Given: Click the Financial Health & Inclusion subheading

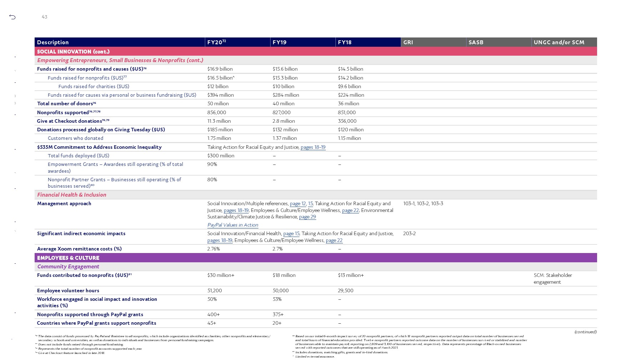Looking at the screenshot, I should (x=71, y=194).
